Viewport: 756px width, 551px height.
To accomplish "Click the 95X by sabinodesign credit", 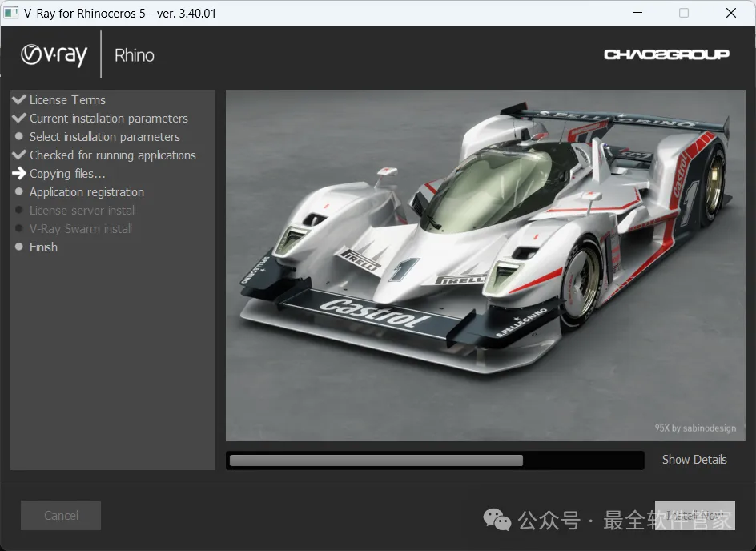I will click(x=695, y=428).
